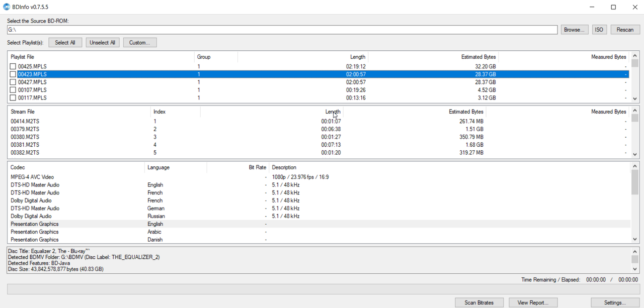Sort playlists by Measured Bytes header
Screen dimensions: 644x308
(x=564, y=57)
